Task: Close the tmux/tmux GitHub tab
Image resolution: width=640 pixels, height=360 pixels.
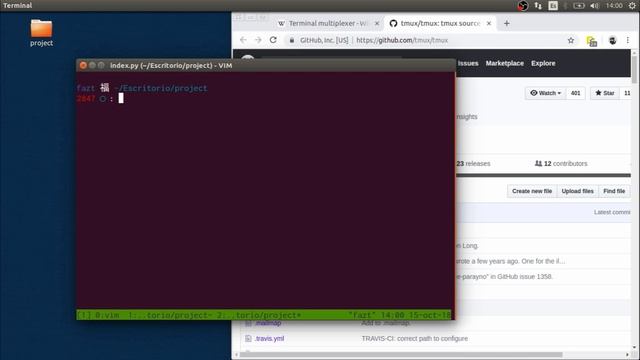Action: point(489,23)
